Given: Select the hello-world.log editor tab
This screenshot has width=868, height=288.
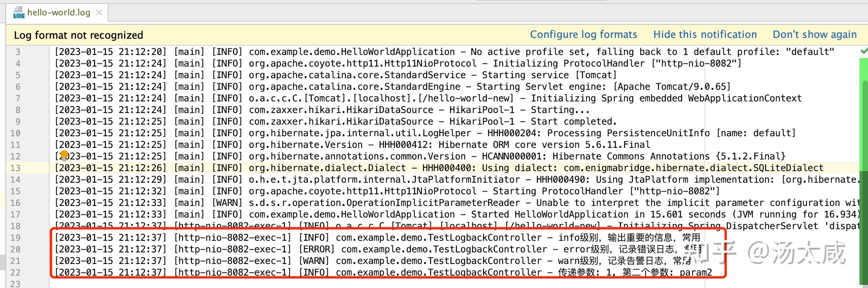Looking at the screenshot, I should (x=57, y=12).
